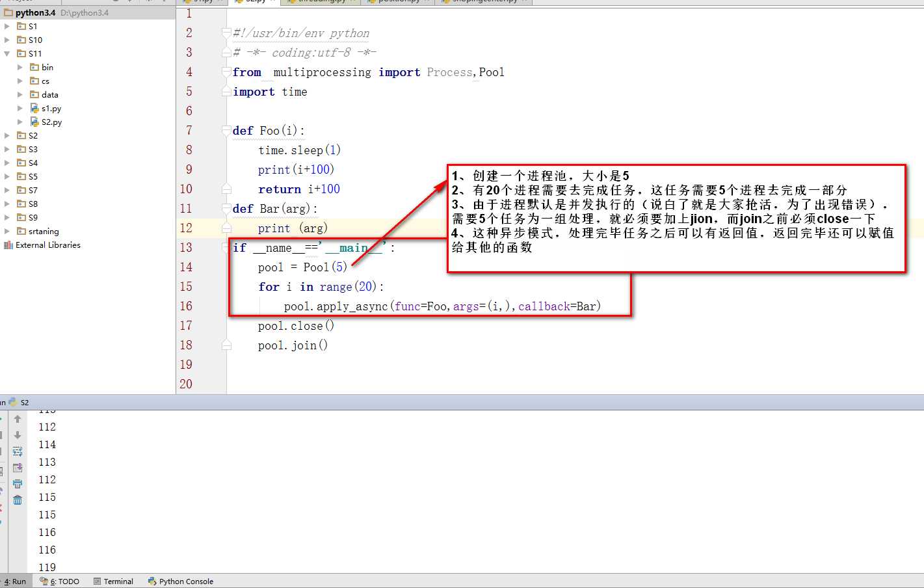This screenshot has height=588, width=924.
Task: Fold the def Bar(arg) block marker
Action: pyautogui.click(x=226, y=208)
